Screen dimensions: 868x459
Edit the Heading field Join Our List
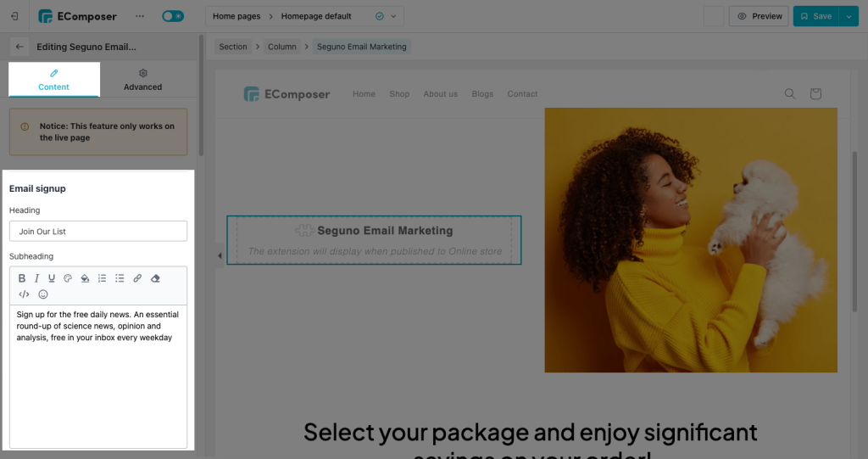click(x=98, y=231)
